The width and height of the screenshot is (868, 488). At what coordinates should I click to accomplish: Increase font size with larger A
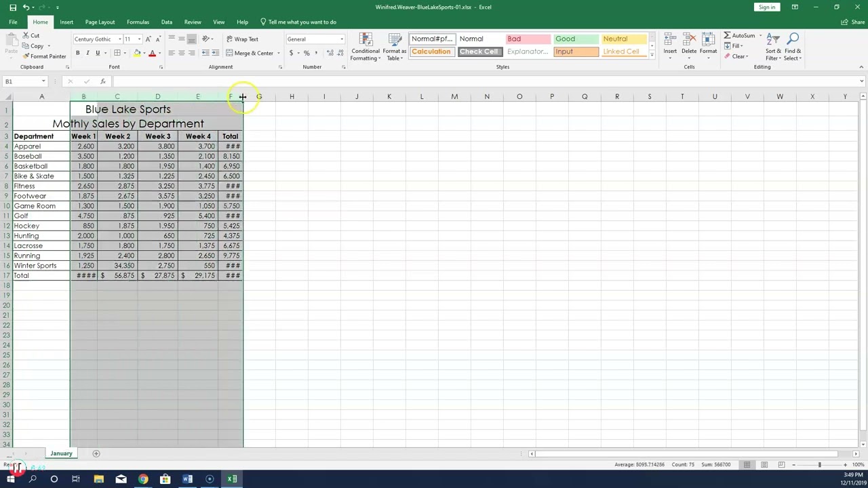[149, 39]
